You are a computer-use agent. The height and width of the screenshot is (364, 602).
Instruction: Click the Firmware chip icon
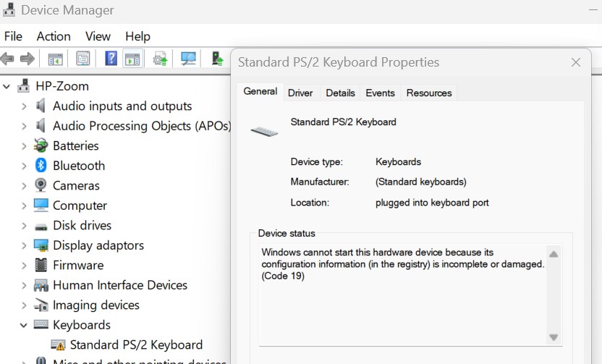[x=41, y=265]
